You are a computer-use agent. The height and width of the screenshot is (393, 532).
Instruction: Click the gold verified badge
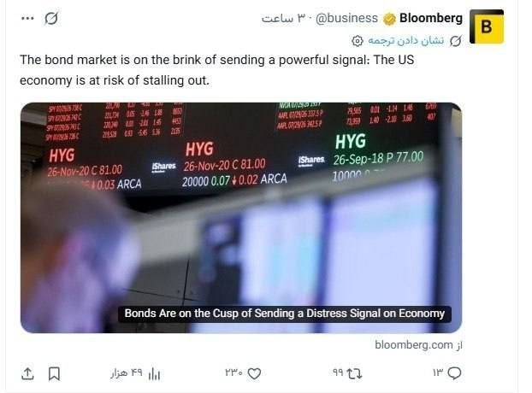[x=389, y=19]
